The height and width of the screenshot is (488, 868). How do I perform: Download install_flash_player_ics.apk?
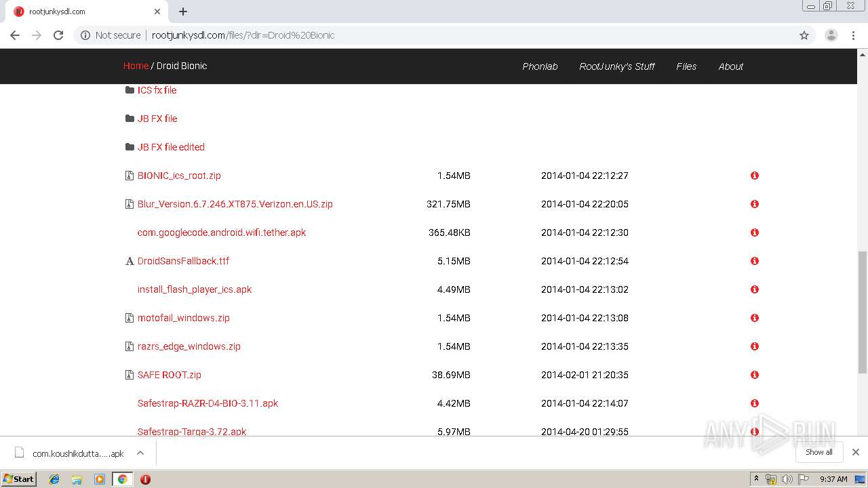(x=195, y=289)
